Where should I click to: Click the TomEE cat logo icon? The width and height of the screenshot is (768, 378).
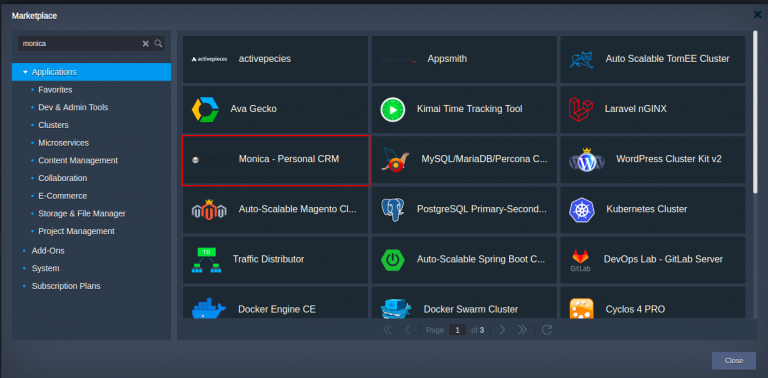point(581,59)
